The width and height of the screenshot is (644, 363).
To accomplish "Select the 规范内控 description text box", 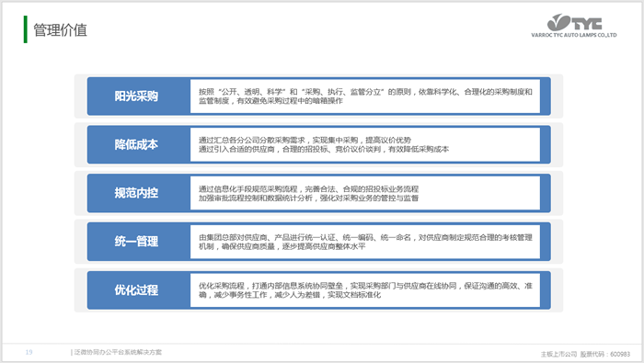I will (365, 193).
